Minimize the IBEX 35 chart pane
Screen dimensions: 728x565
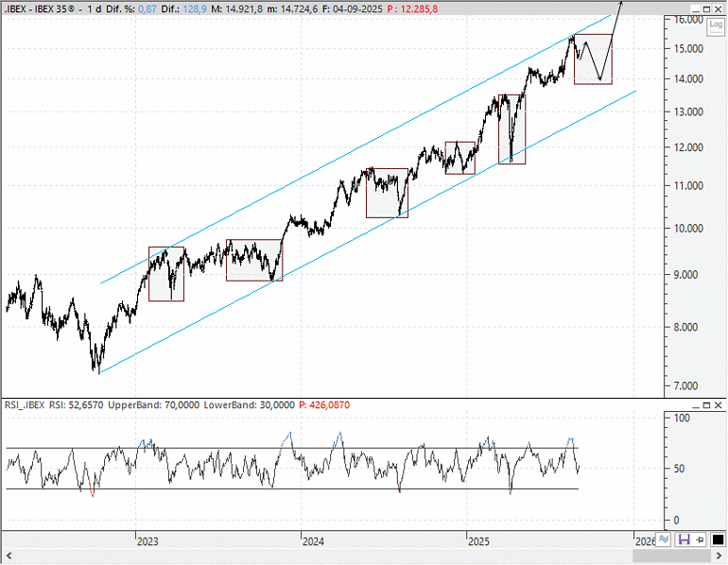[696, 9]
